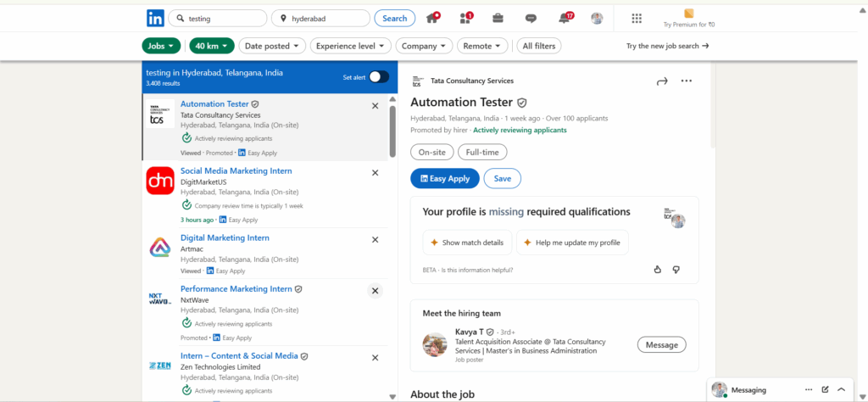Click the thumbs down feedback icon
The width and height of the screenshot is (868, 402).
point(676,270)
